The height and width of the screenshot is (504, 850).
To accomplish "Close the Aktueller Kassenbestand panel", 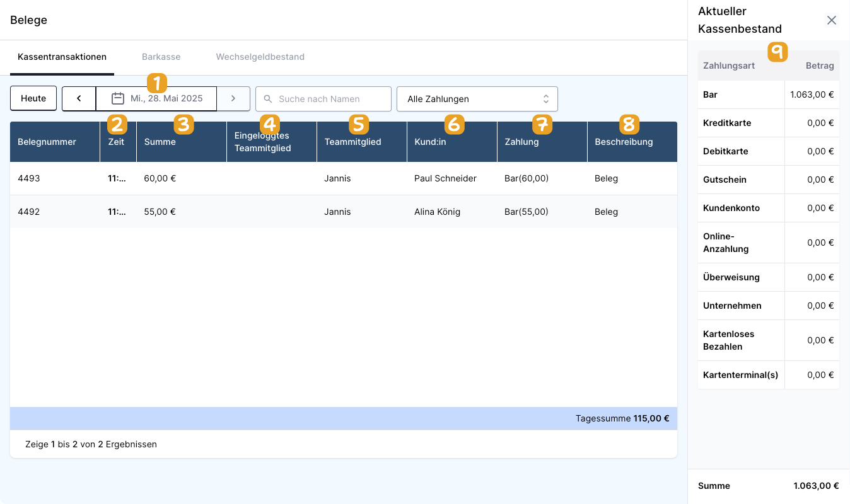I will [x=832, y=20].
